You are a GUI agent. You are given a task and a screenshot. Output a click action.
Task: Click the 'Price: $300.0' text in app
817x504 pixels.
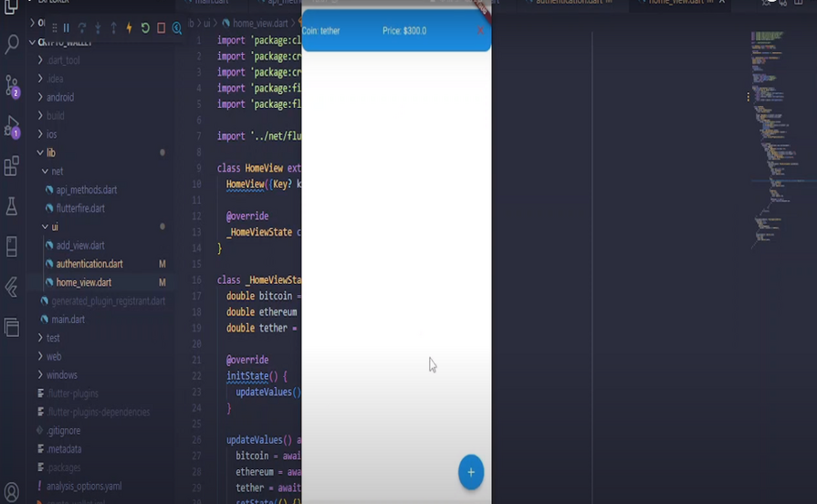coord(404,31)
